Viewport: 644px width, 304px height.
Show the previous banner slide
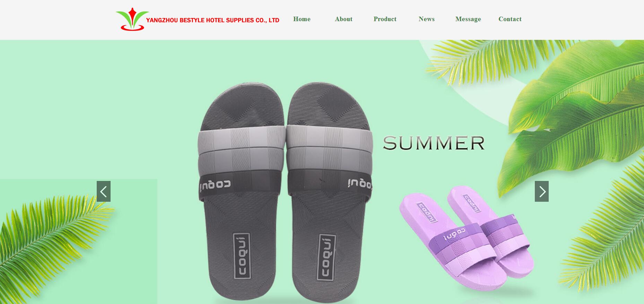104,191
